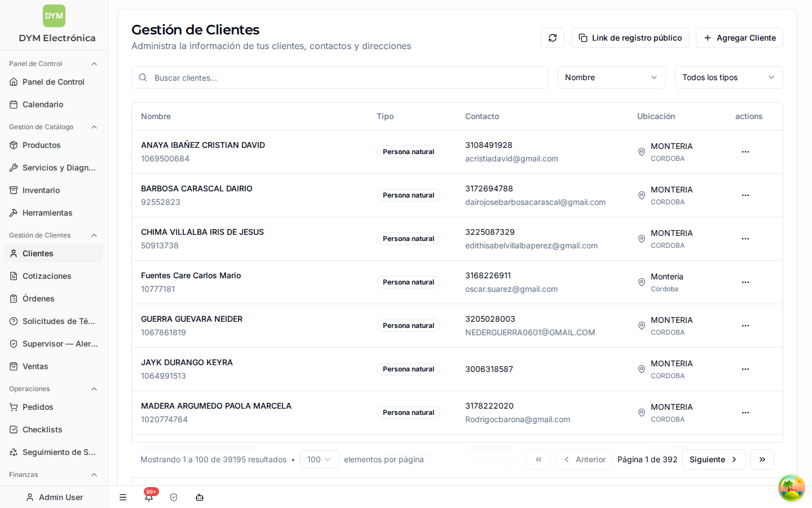Click the Nombre column header
The width and height of the screenshot is (812, 508).
click(156, 116)
